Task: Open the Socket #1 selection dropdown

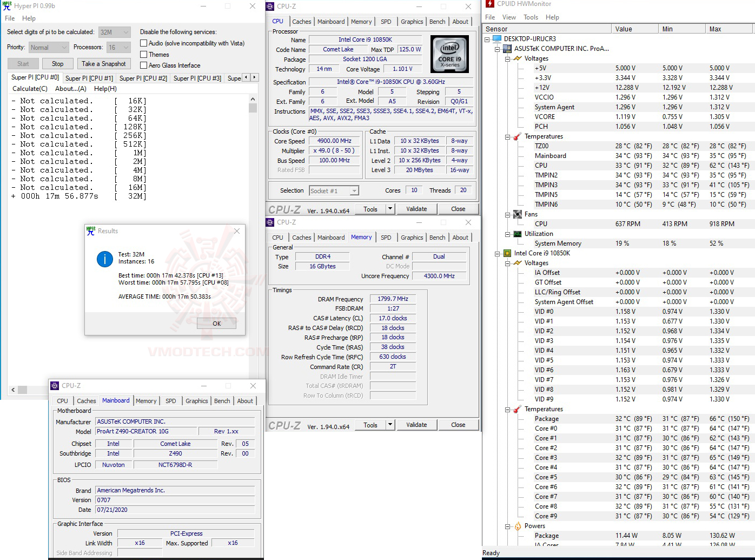Action: 334,191
